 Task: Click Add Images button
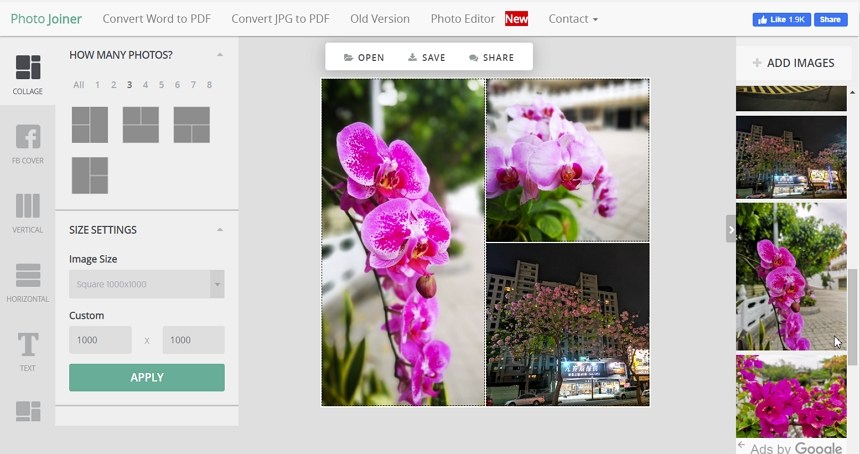pos(794,63)
